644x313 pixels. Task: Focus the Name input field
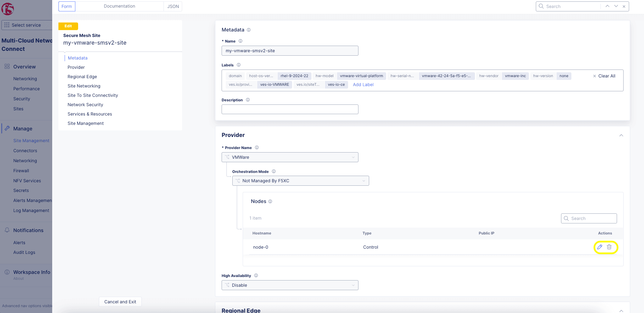(x=290, y=50)
